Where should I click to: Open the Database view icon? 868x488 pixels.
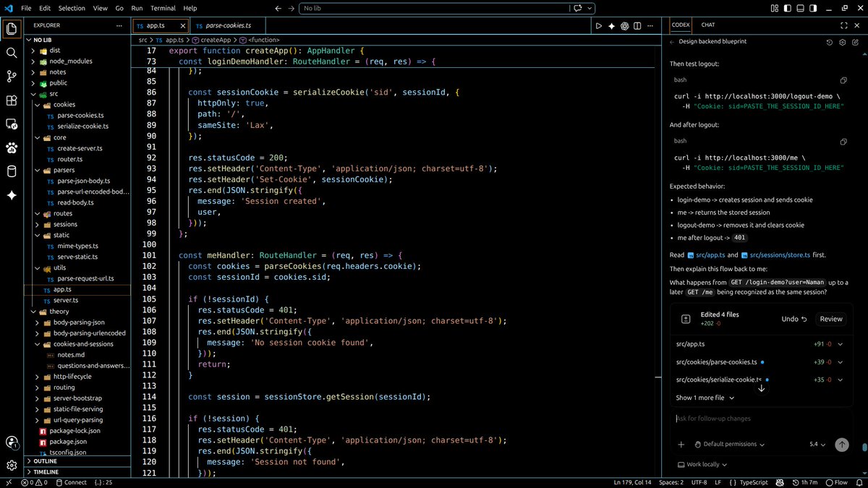pos(12,171)
